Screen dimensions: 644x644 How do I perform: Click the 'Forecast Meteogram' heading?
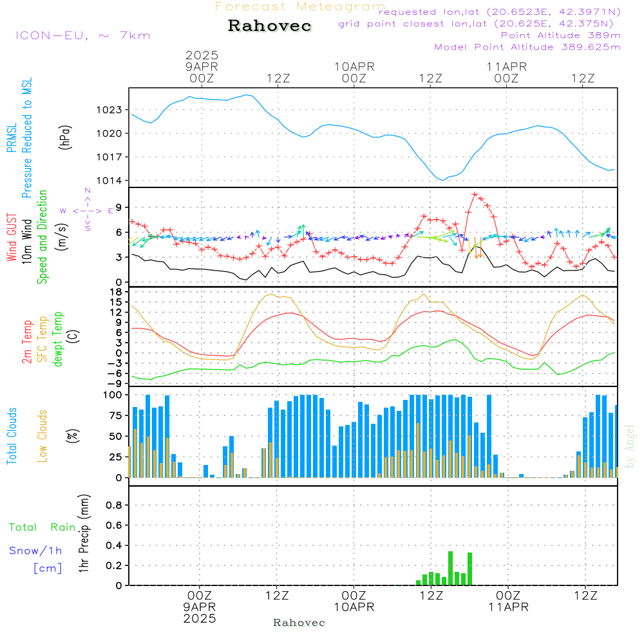click(x=300, y=6)
